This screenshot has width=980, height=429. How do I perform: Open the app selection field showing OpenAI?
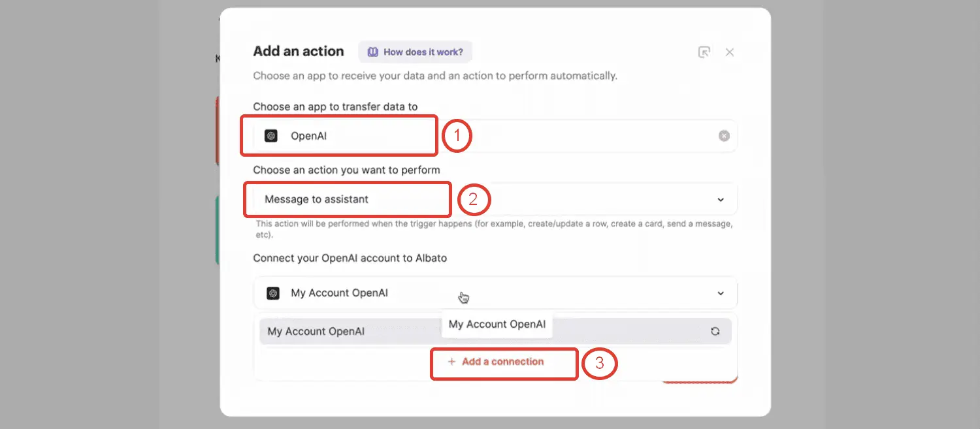pos(495,136)
